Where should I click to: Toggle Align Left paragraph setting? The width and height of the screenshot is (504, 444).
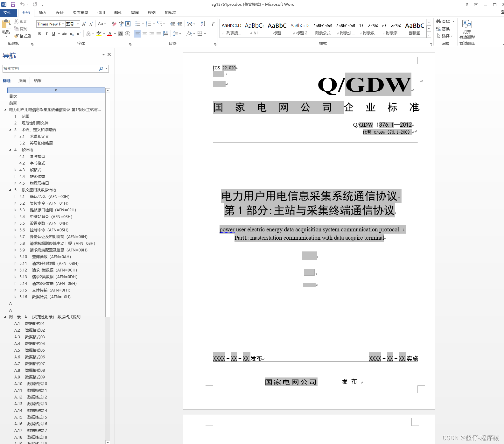(x=138, y=34)
